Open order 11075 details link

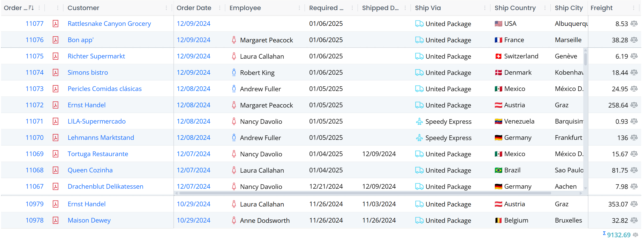pyautogui.click(x=34, y=56)
